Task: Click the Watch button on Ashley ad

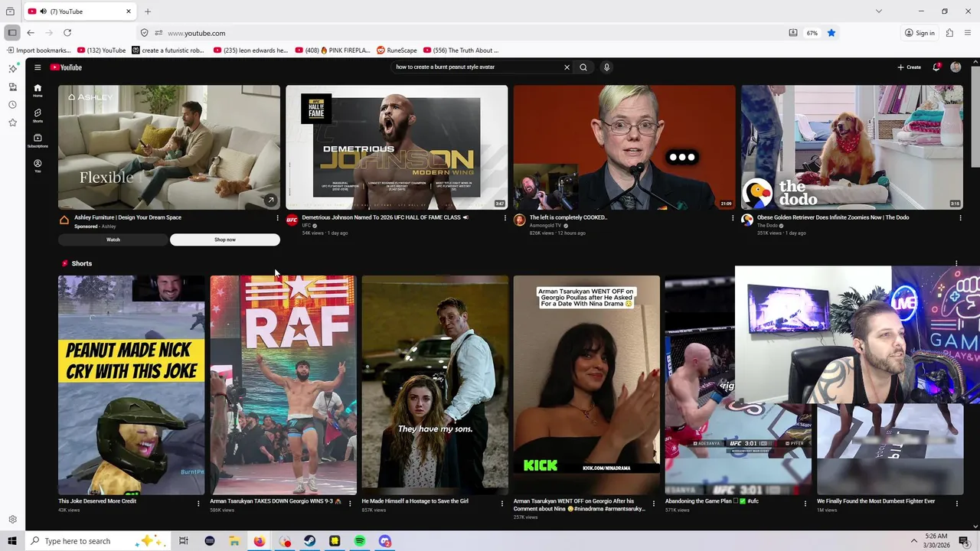Action: [x=113, y=240]
